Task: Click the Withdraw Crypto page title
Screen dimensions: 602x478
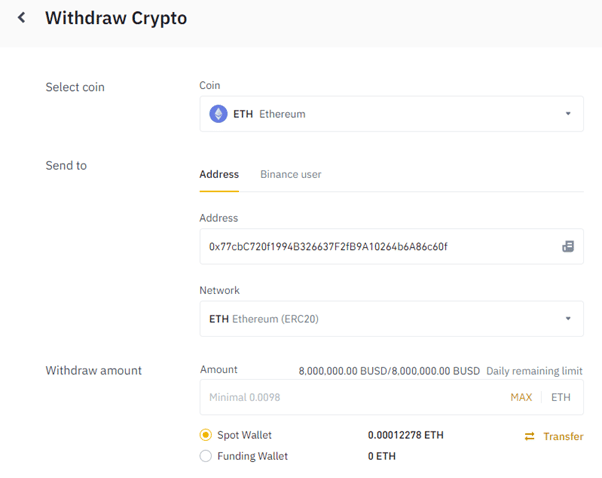Action: 116,18
